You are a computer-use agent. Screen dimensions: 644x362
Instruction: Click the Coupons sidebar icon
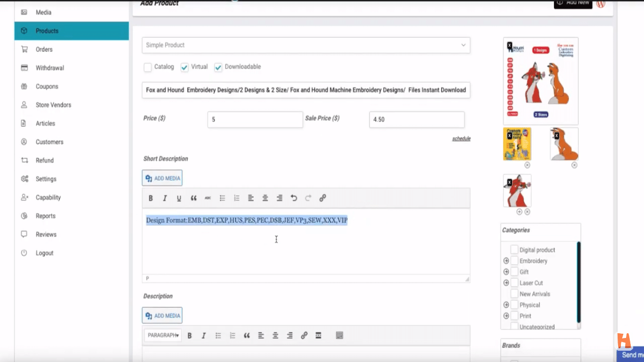point(24,87)
